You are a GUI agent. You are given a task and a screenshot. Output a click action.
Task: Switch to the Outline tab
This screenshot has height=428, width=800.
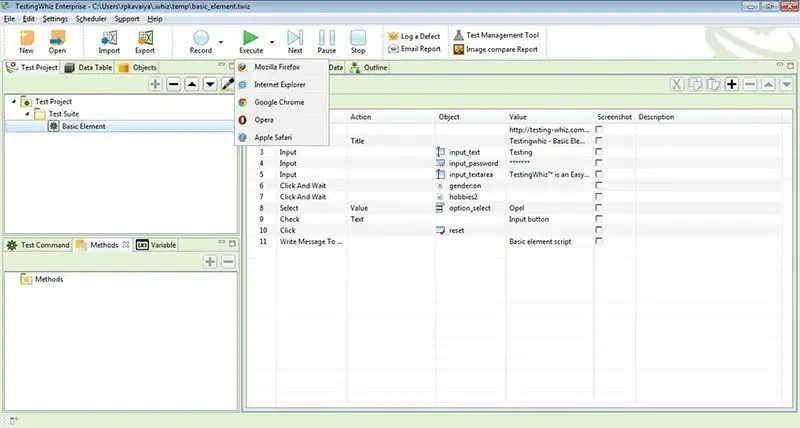[369, 67]
